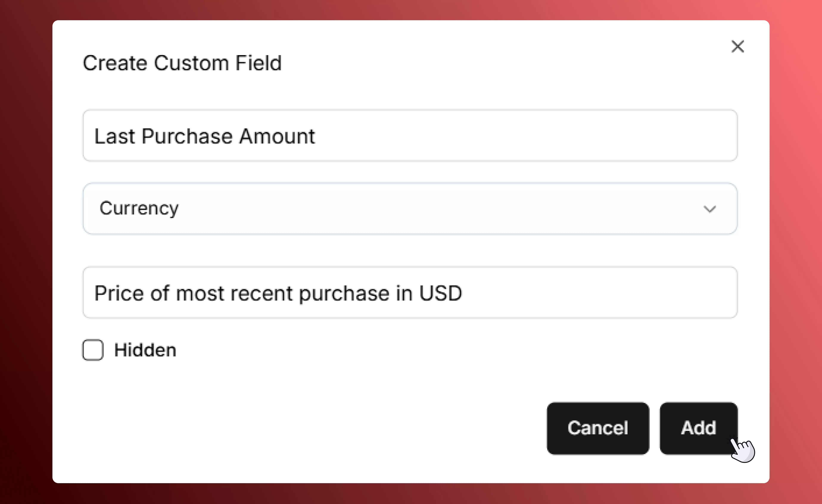Select the text Price of most recent purchase
Screen dimensions: 822x504
[x=279, y=293]
